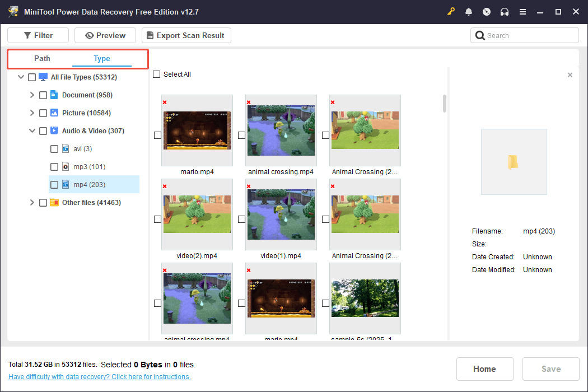This screenshot has width=588, height=392.
Task: Expand the Document (958) category
Action: 32,95
